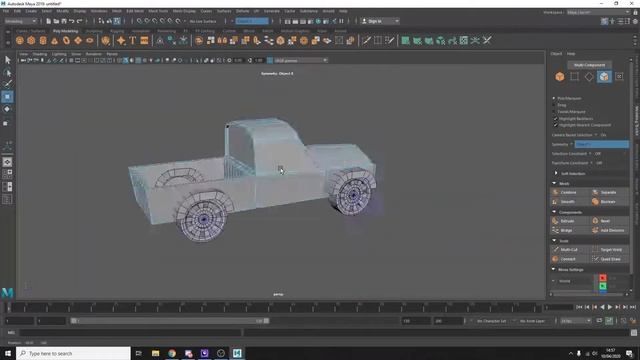640x360 pixels.
Task: Select the Drag radio option
Action: 554,105
